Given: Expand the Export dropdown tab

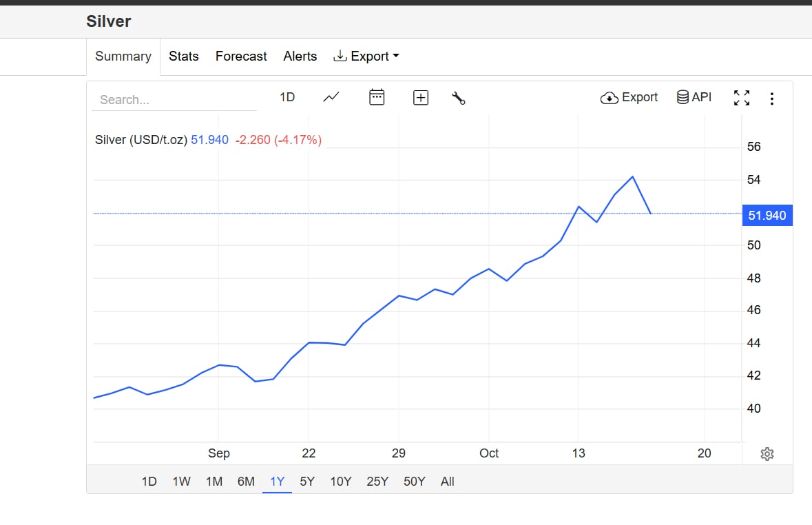Looking at the screenshot, I should click(366, 56).
